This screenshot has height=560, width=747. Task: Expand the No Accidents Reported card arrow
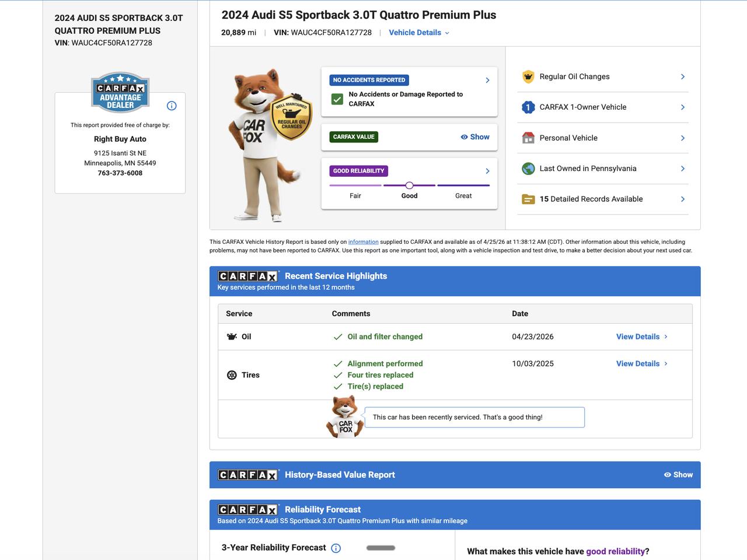click(x=487, y=80)
